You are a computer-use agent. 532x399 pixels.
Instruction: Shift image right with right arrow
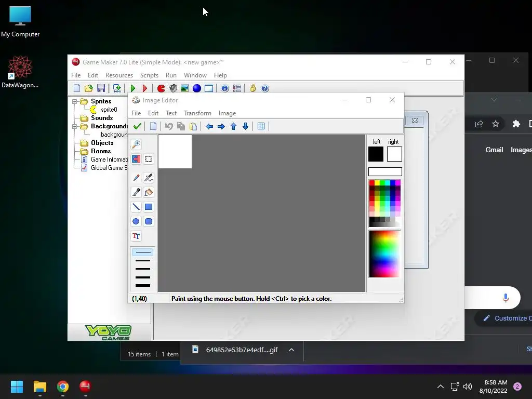pyautogui.click(x=221, y=126)
